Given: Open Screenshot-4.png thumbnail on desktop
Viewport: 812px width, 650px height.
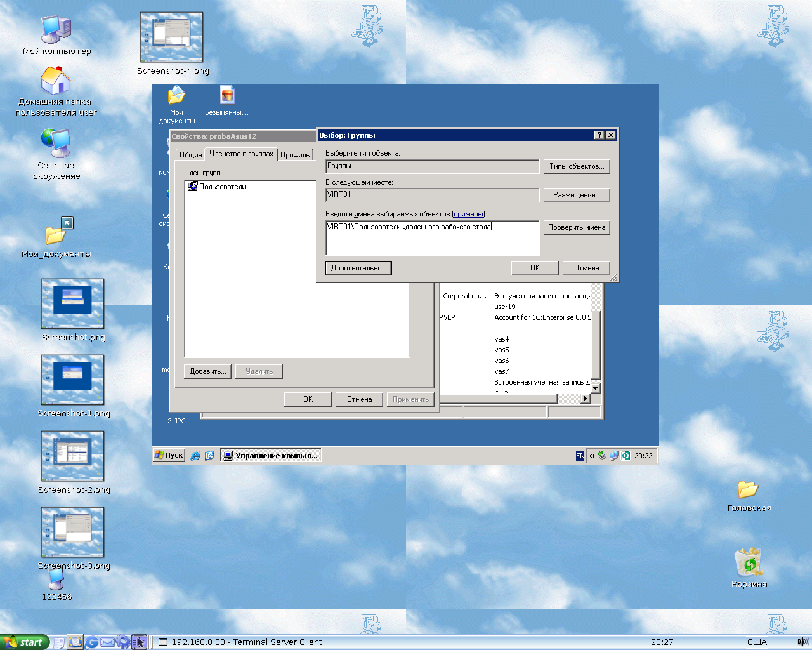Looking at the screenshot, I should [171, 38].
